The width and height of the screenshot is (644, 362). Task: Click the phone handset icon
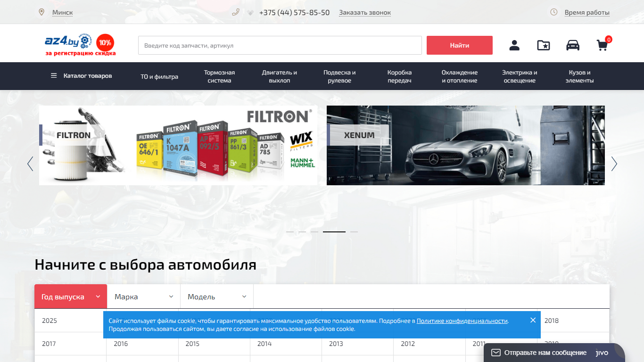pos(236,12)
